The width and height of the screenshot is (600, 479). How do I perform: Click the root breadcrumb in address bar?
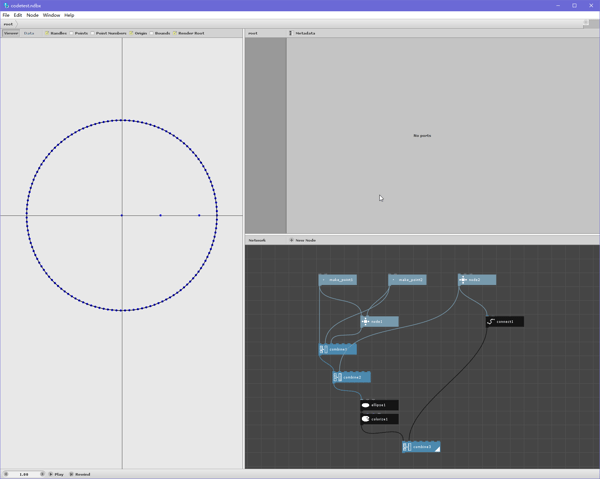(x=8, y=24)
